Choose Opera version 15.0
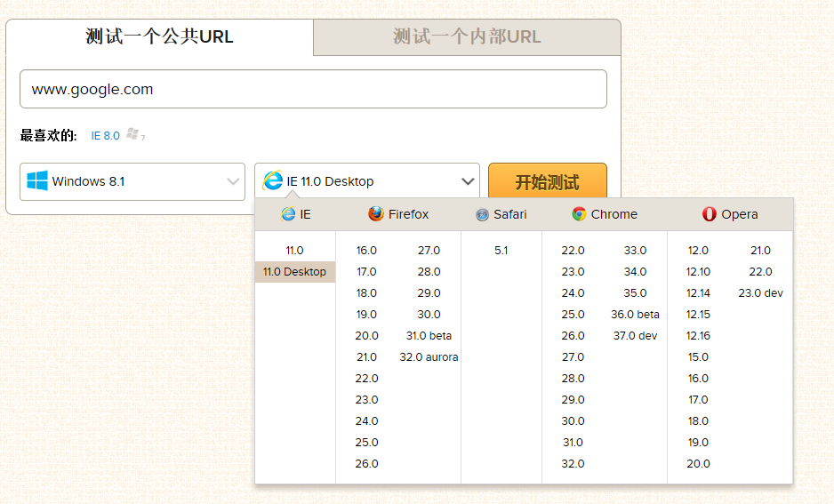The height and width of the screenshot is (504, 834). 698,356
